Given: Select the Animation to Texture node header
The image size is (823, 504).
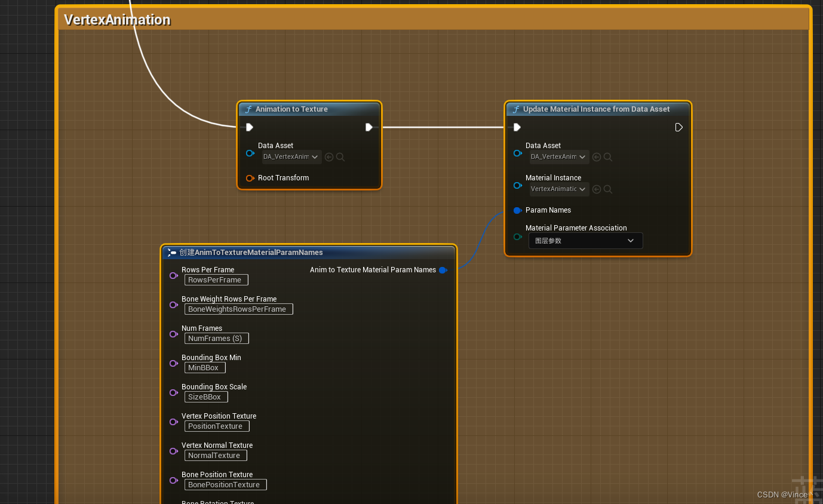Looking at the screenshot, I should [309, 109].
